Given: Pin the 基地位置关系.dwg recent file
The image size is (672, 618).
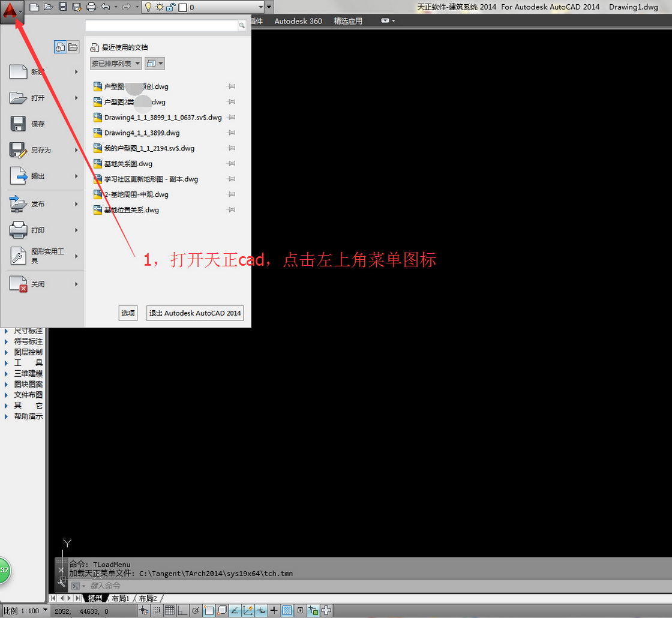Looking at the screenshot, I should click(232, 209).
